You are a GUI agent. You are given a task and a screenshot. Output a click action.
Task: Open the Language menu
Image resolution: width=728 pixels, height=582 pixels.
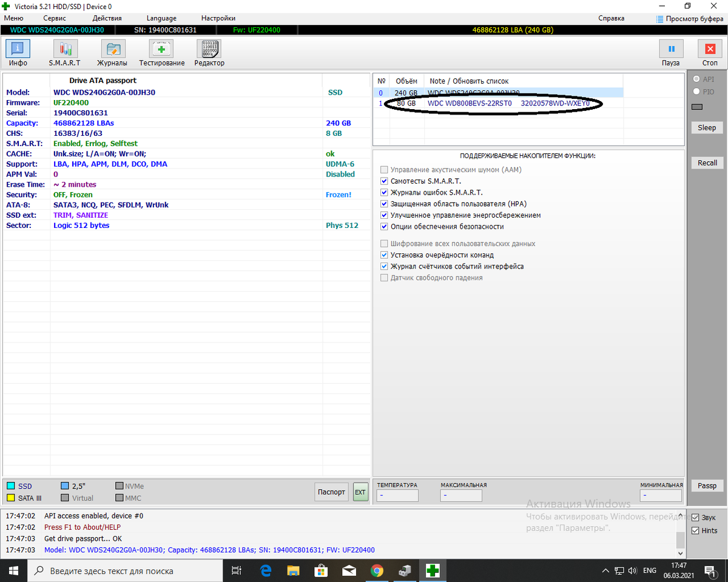pyautogui.click(x=161, y=18)
